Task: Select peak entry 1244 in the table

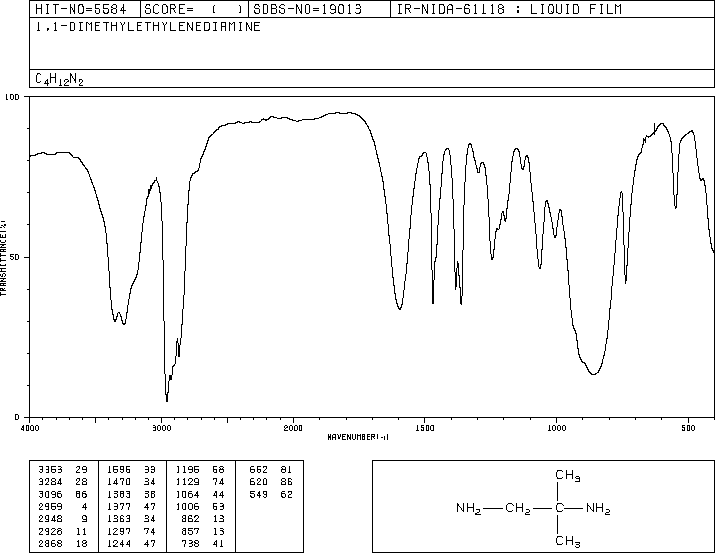Action: point(131,543)
